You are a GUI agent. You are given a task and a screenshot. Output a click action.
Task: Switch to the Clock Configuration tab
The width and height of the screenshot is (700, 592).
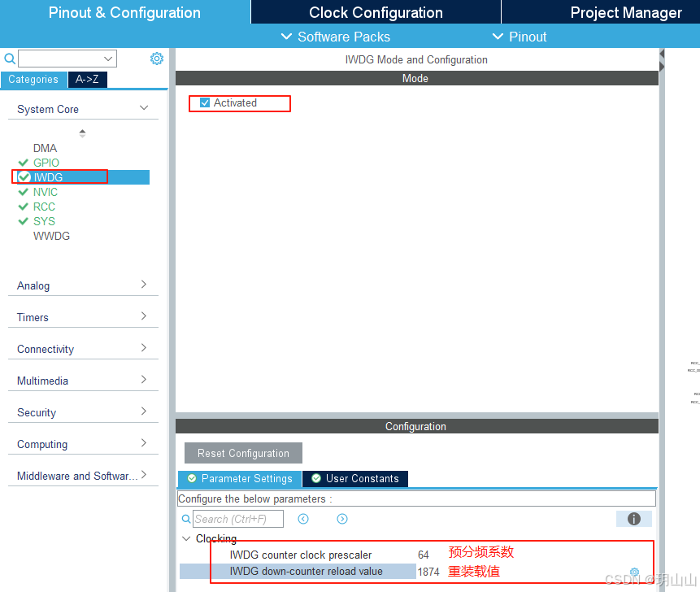376,12
